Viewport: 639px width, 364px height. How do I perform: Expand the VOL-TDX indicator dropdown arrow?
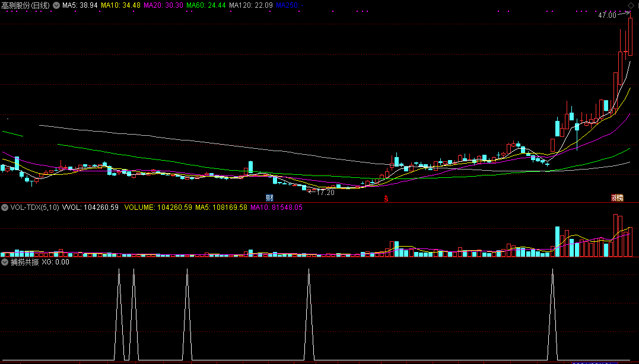[x=5, y=207]
